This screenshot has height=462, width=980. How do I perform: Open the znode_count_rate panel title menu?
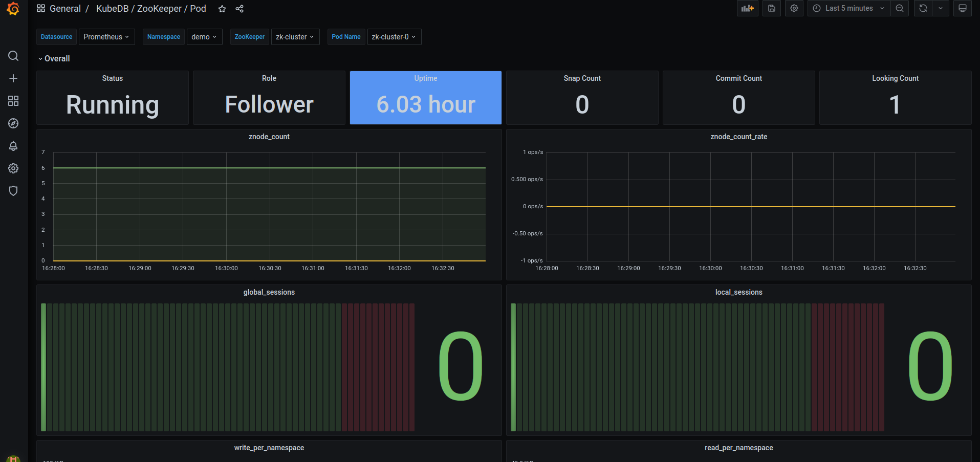(739, 137)
